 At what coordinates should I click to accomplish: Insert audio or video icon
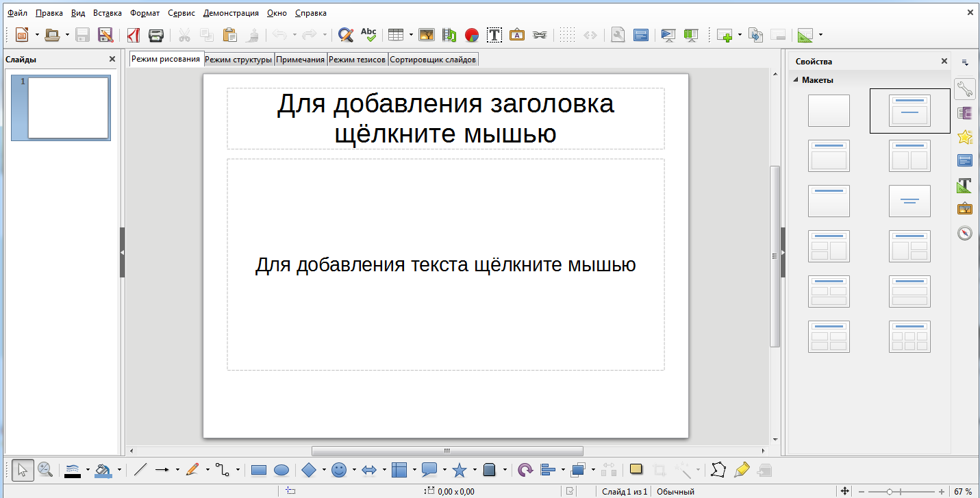[x=449, y=35]
